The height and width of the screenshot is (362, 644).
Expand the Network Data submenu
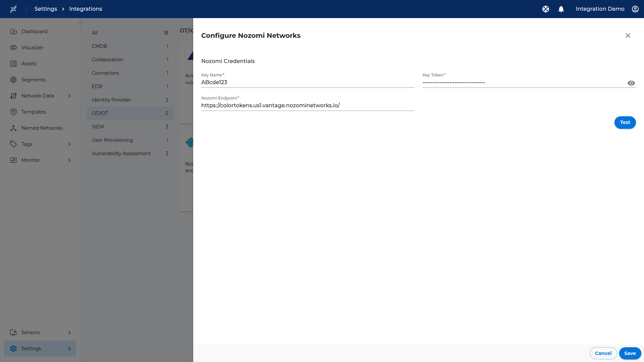pos(69,96)
